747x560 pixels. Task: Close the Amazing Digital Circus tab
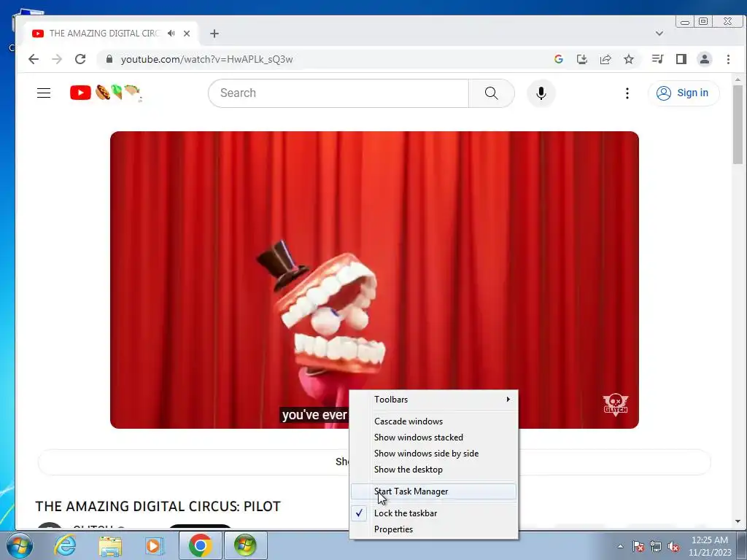coord(187,34)
